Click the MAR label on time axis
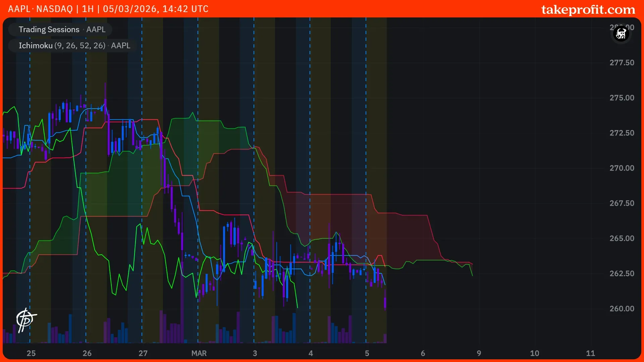The width and height of the screenshot is (644, 362). click(x=199, y=353)
